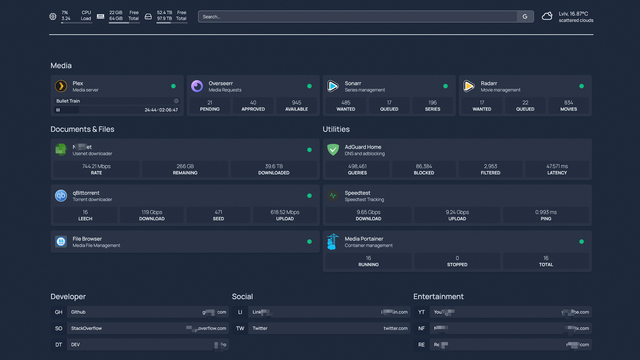Click the AdGuard BLOCKED value
640x360 pixels.
click(x=424, y=169)
